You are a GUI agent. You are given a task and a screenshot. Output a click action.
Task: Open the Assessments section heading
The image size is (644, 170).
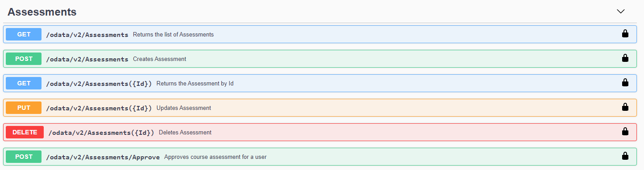pyautogui.click(x=42, y=12)
